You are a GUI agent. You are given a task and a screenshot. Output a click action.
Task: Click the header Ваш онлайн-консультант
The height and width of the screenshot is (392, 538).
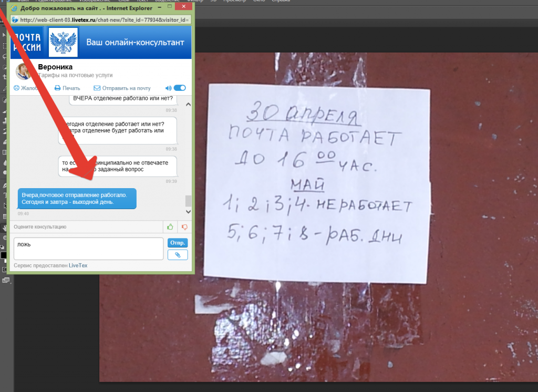coord(135,42)
